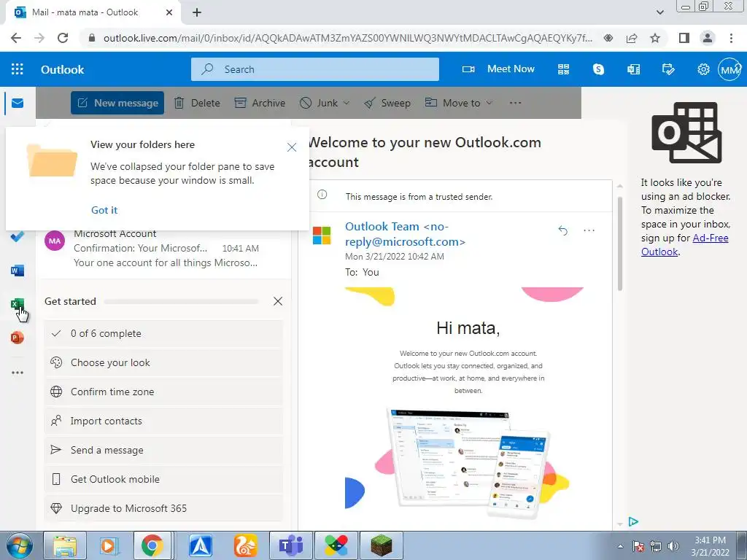Viewport: 747px width, 560px height.
Task: Go back in browser history
Action: pos(16,38)
